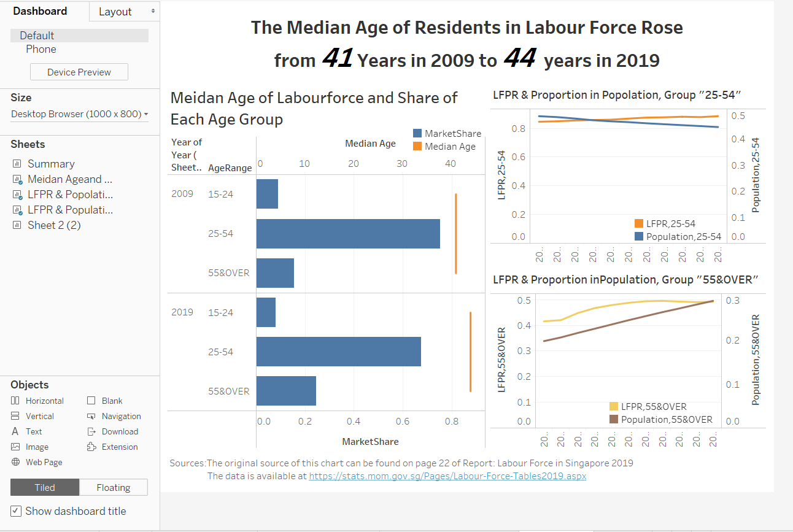The image size is (793, 532).
Task: Open the Layout tab dropdown arrows
Action: tap(153, 12)
